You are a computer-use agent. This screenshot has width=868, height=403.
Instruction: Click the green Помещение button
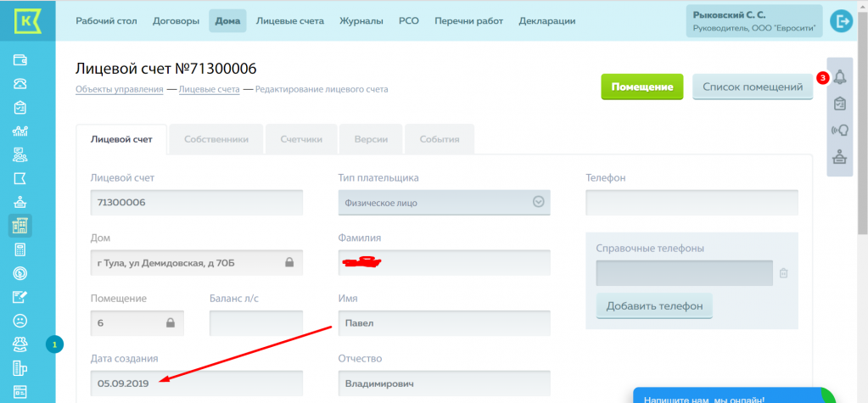point(642,87)
